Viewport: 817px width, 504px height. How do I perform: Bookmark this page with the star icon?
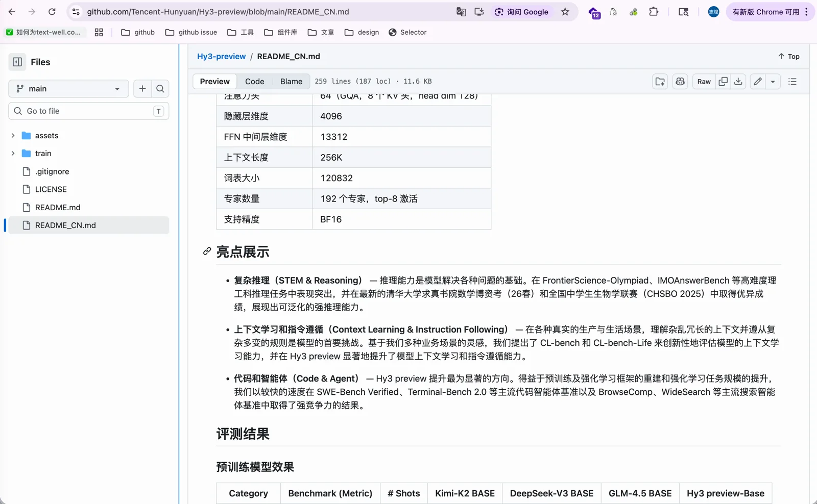point(565,12)
